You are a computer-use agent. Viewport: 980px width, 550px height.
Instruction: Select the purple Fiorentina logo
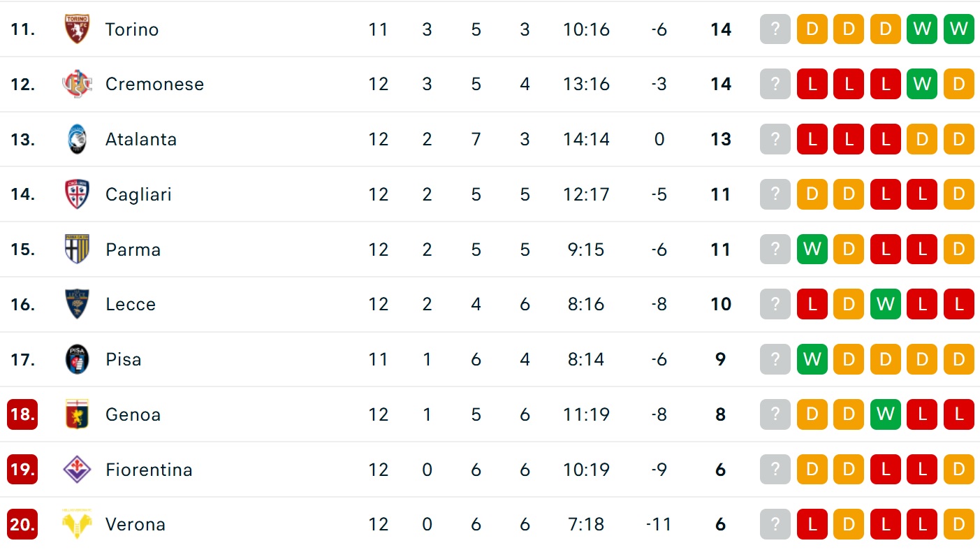pos(77,470)
